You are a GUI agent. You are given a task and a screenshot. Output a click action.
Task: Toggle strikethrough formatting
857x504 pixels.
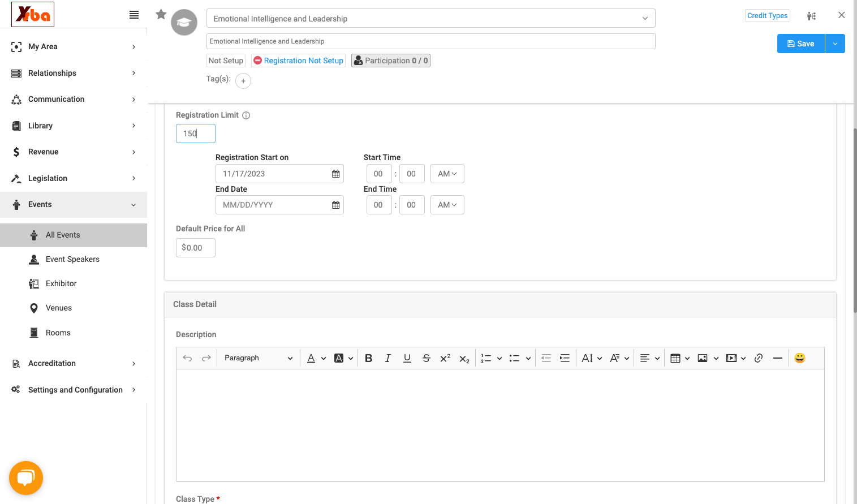click(427, 358)
